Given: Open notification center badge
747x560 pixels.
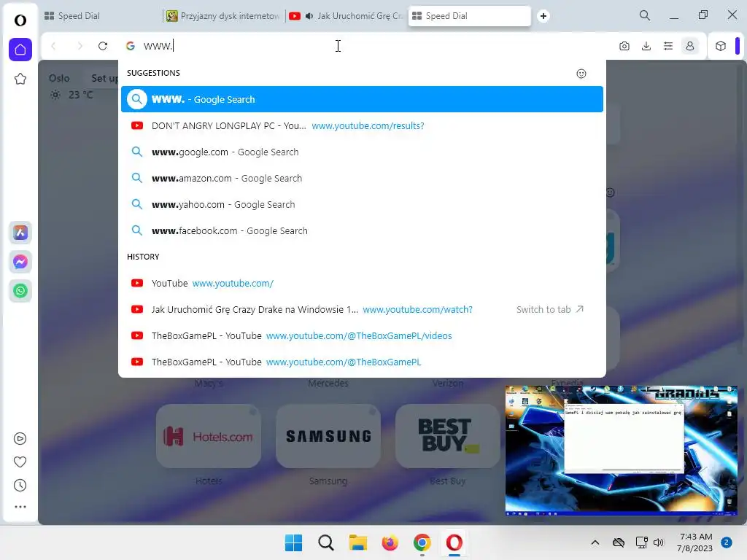Looking at the screenshot, I should [727, 542].
